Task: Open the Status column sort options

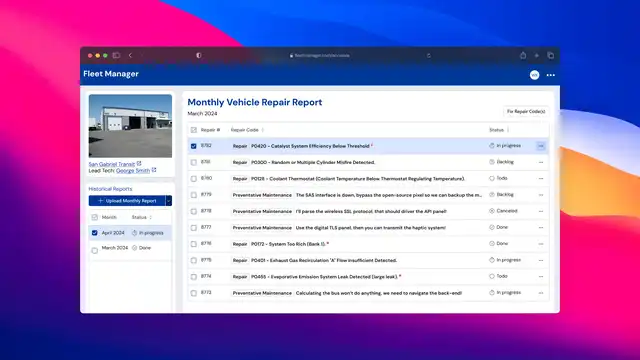Action: [508, 130]
